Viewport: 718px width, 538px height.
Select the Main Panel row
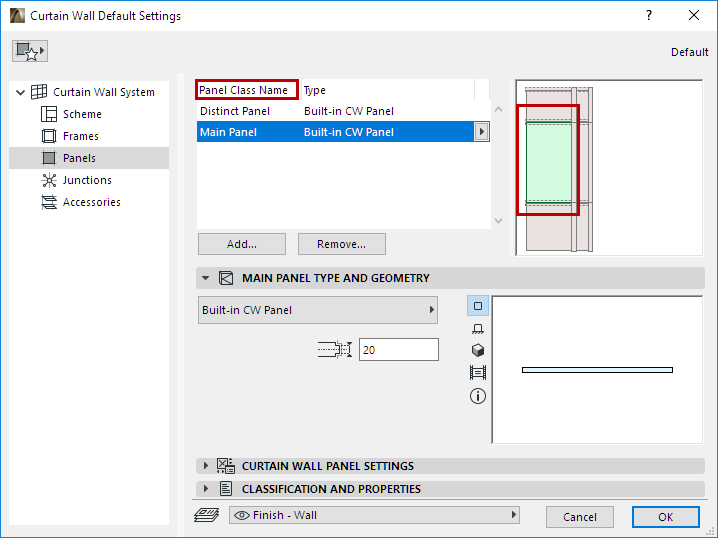343,132
